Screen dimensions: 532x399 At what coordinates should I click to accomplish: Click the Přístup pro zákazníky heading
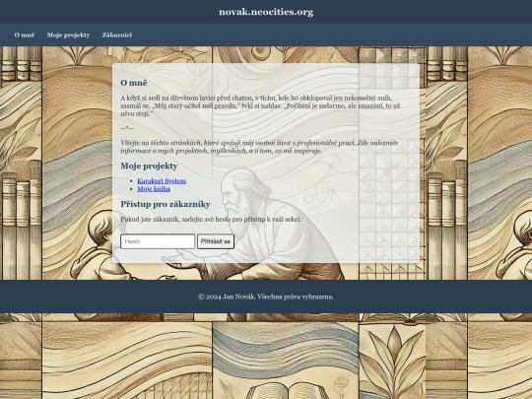(x=166, y=204)
